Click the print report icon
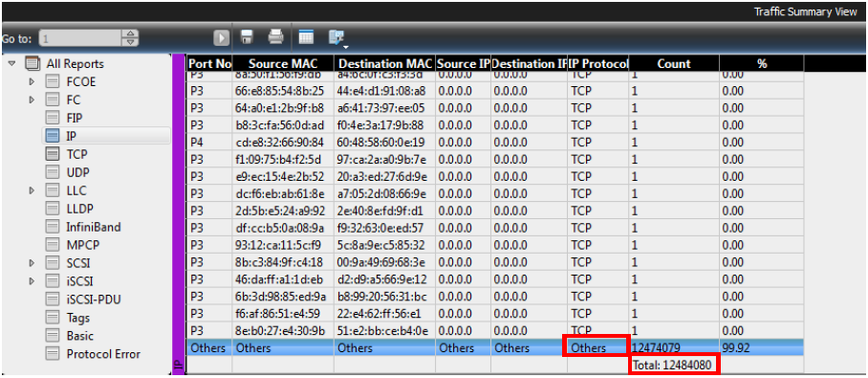The image size is (868, 378). (275, 37)
